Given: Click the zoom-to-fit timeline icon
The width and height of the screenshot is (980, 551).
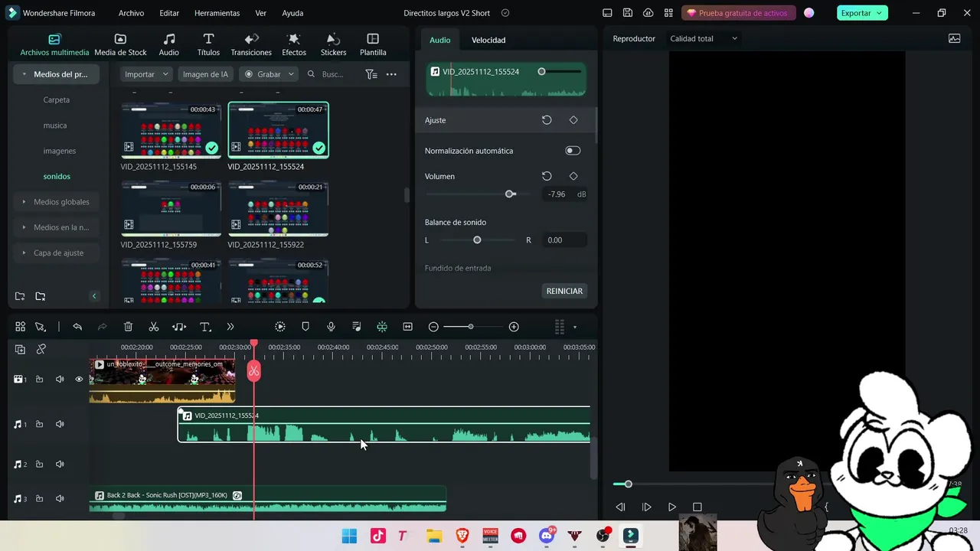Looking at the screenshot, I should [408, 327].
